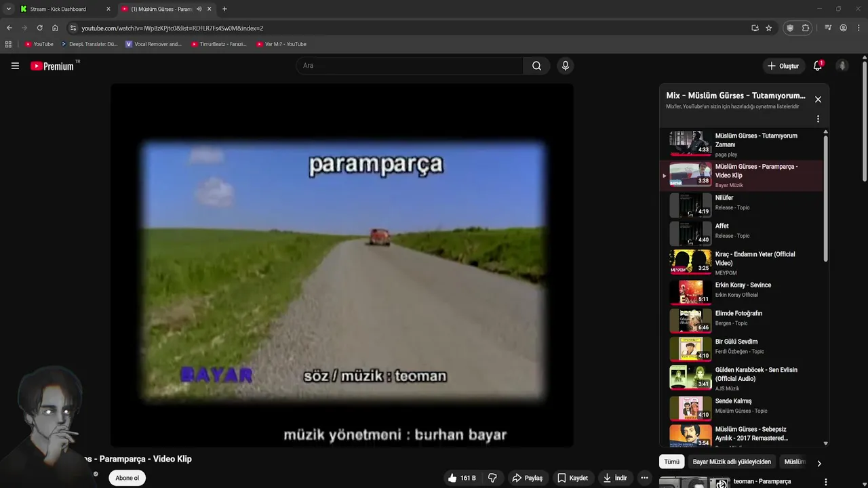Bookmark this page with star icon
Viewport: 868px width, 488px height.
pyautogui.click(x=768, y=28)
